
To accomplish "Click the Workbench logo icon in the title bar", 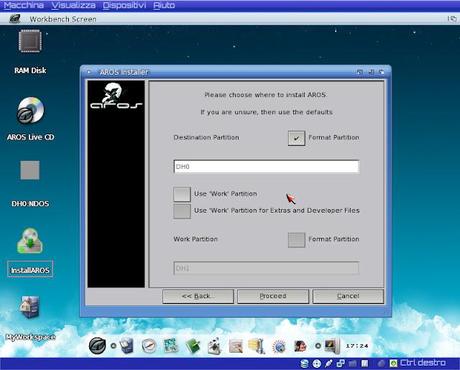I will [x=14, y=19].
